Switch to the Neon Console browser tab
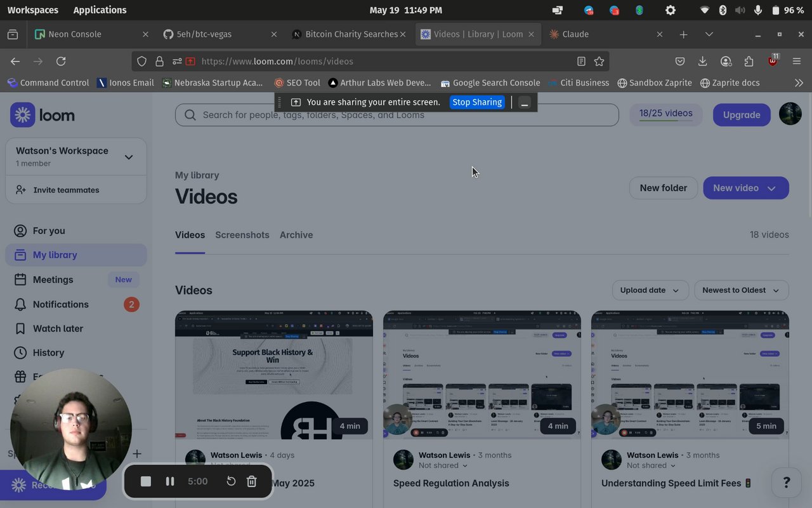812x508 pixels. [x=91, y=34]
